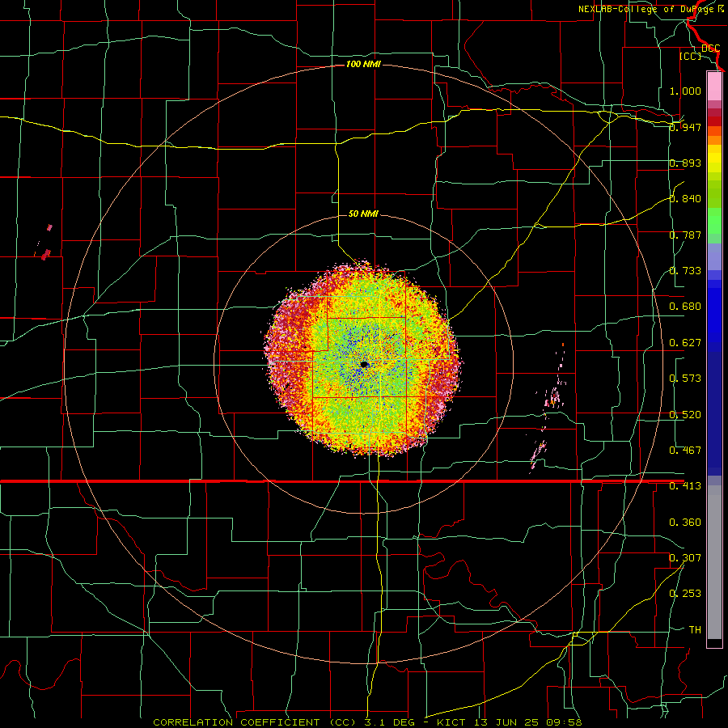Click the 0.947 legend value
This screenshot has height=728, width=728.
coord(685,127)
